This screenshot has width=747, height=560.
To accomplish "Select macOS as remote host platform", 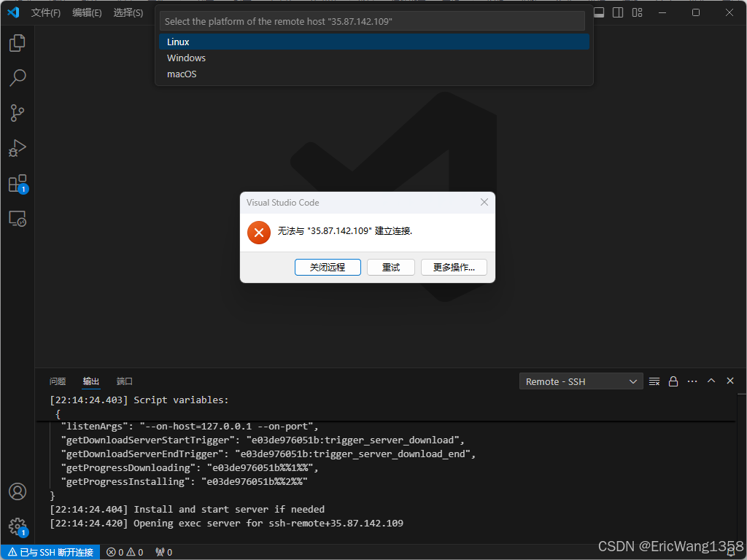I will [374, 74].
